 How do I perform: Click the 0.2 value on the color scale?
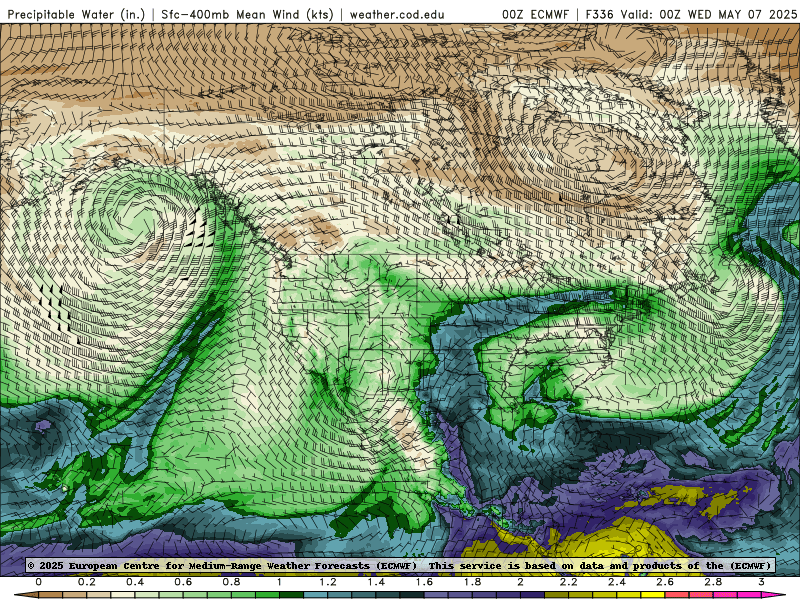coord(87,582)
